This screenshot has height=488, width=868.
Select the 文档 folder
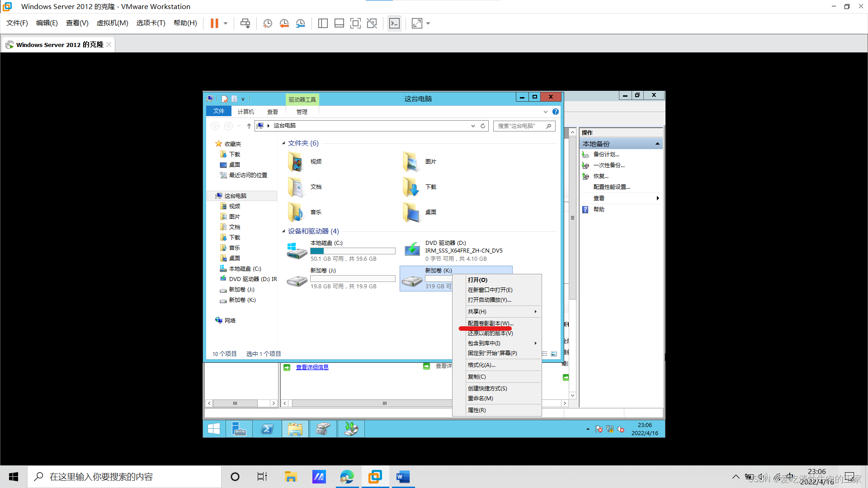(305, 187)
